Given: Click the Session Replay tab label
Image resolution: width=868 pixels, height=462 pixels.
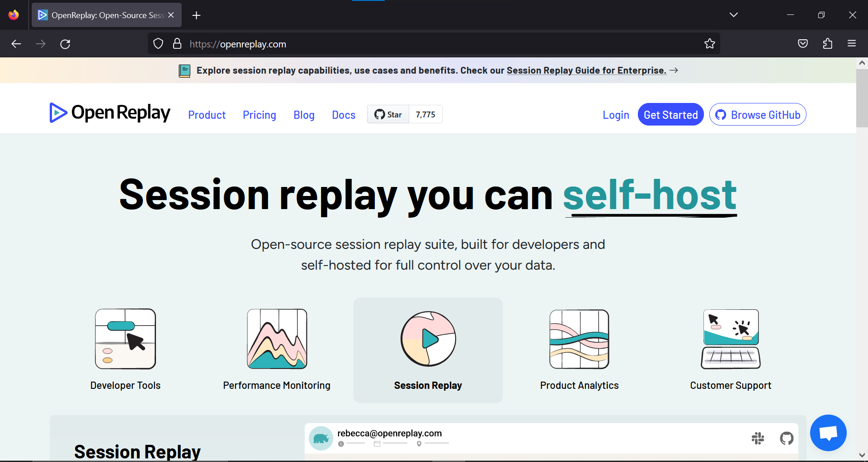Looking at the screenshot, I should [428, 385].
